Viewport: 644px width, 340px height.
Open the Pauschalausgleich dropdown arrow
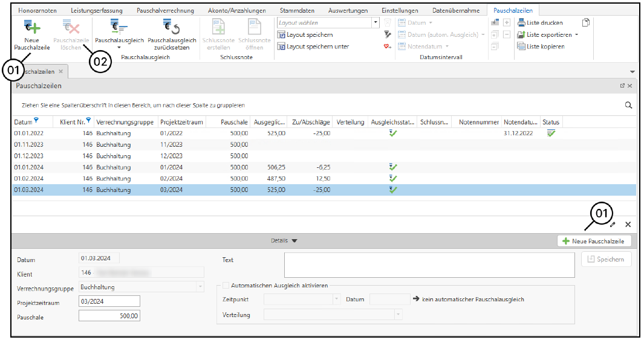(119, 47)
